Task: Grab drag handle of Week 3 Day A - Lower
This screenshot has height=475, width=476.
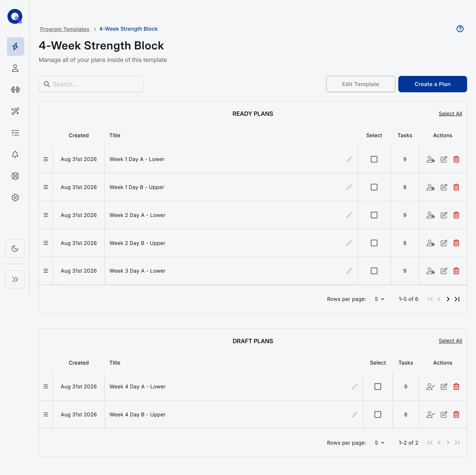Action: click(46, 271)
